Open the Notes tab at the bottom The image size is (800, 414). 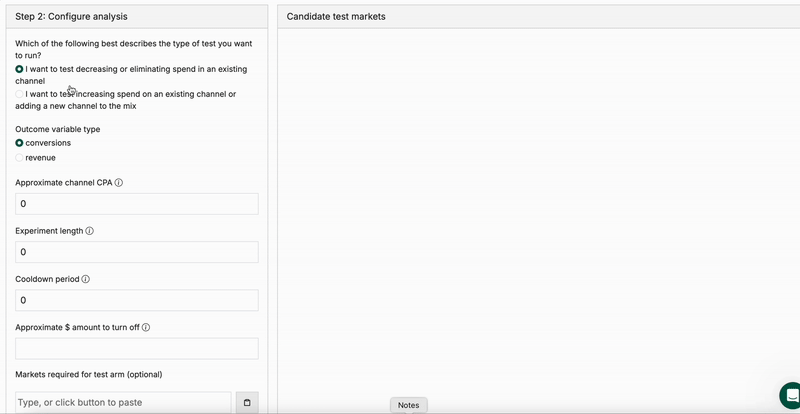(408, 405)
